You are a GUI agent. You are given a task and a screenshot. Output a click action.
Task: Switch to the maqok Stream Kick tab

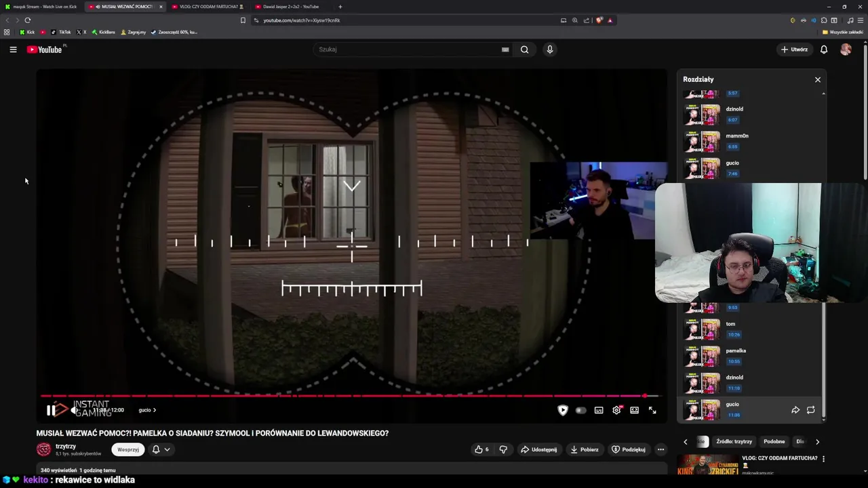click(x=42, y=7)
